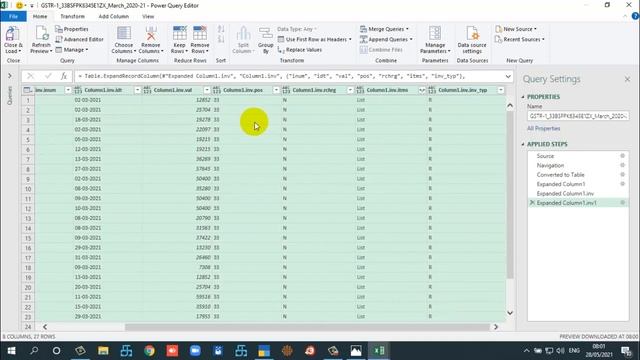The width and height of the screenshot is (640, 360).
Task: Delete the Expanded Column1.inv1 step
Action: coord(532,203)
